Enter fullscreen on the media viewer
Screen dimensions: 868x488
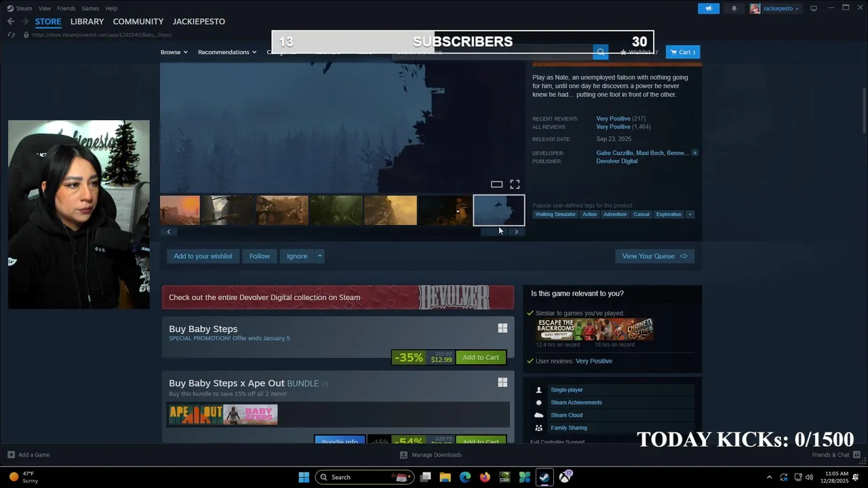point(515,184)
